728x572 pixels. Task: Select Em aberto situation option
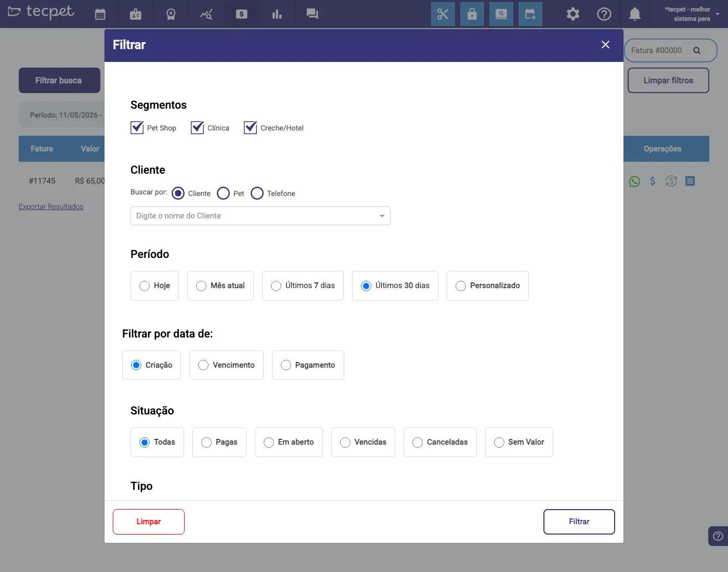pyautogui.click(x=289, y=442)
